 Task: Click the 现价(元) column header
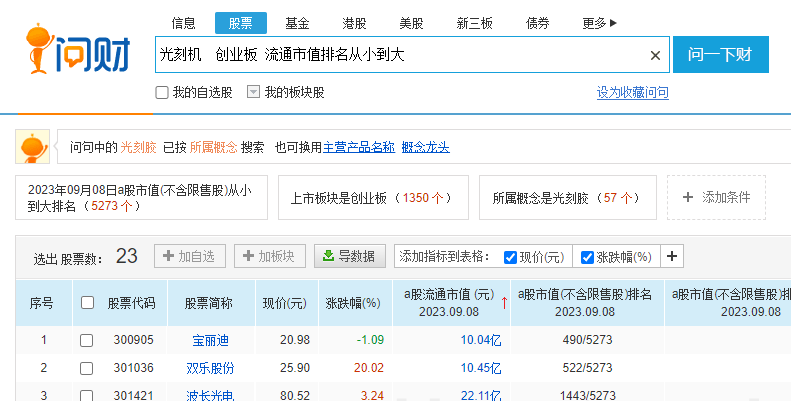(285, 303)
